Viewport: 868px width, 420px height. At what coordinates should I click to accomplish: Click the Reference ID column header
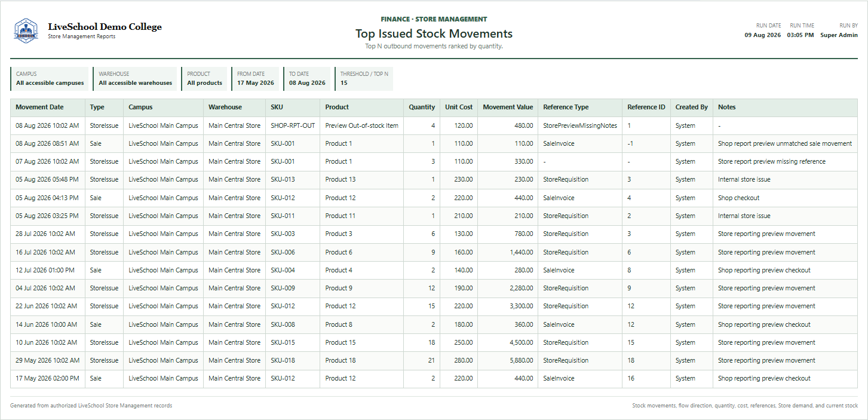[646, 108]
